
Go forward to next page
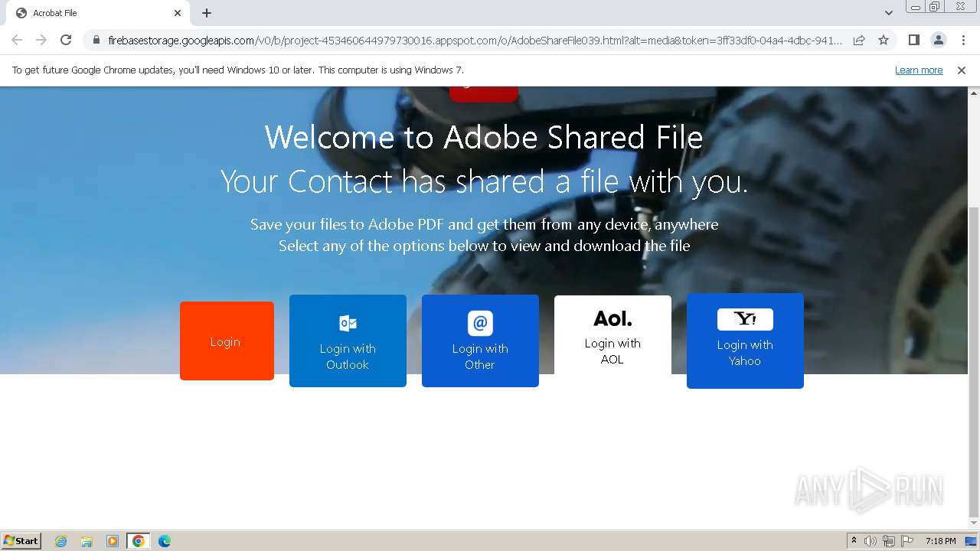point(41,40)
